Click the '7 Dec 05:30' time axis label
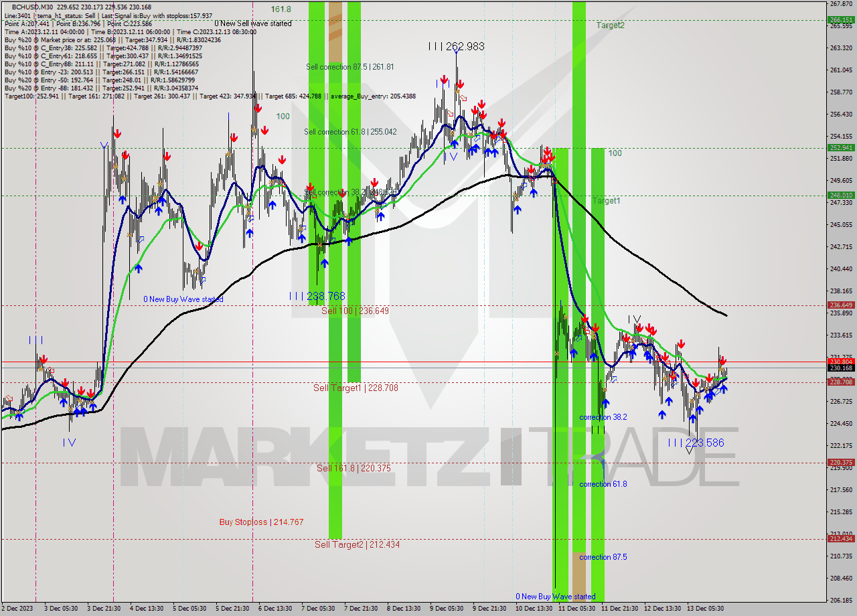 (x=317, y=609)
